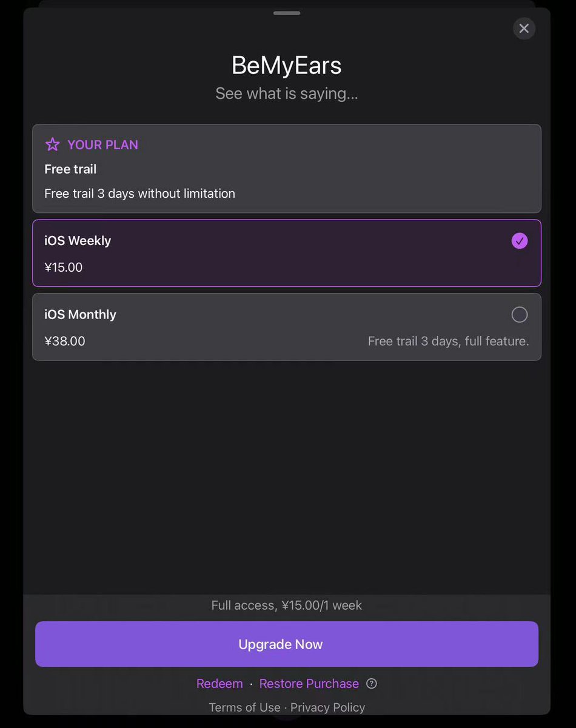This screenshot has width=576, height=728.
Task: Open Terms of Use
Action: pos(244,707)
